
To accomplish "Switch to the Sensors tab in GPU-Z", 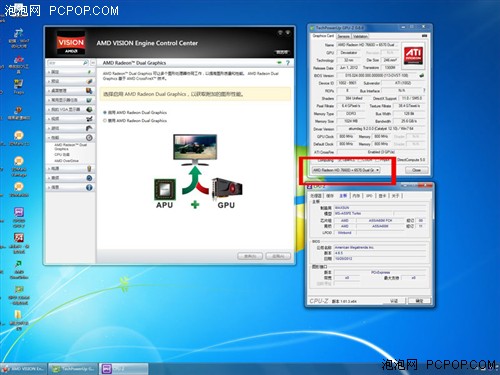I will [344, 36].
